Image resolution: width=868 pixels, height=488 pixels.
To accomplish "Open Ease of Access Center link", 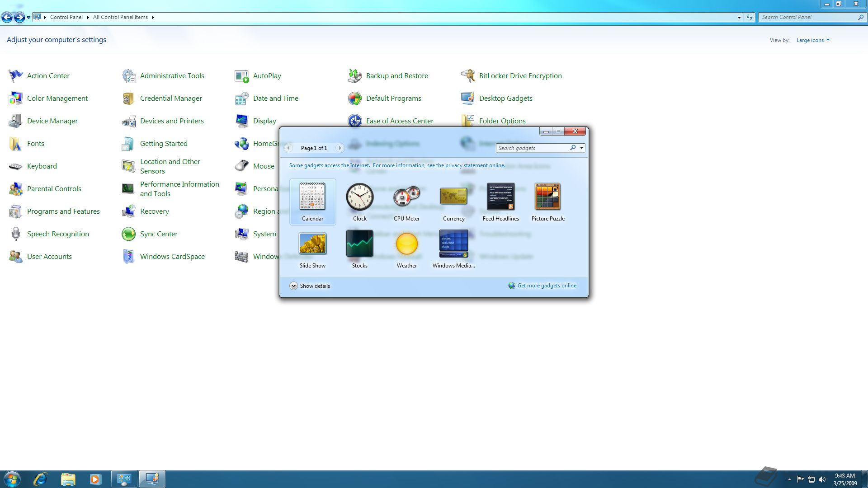I will pyautogui.click(x=400, y=121).
